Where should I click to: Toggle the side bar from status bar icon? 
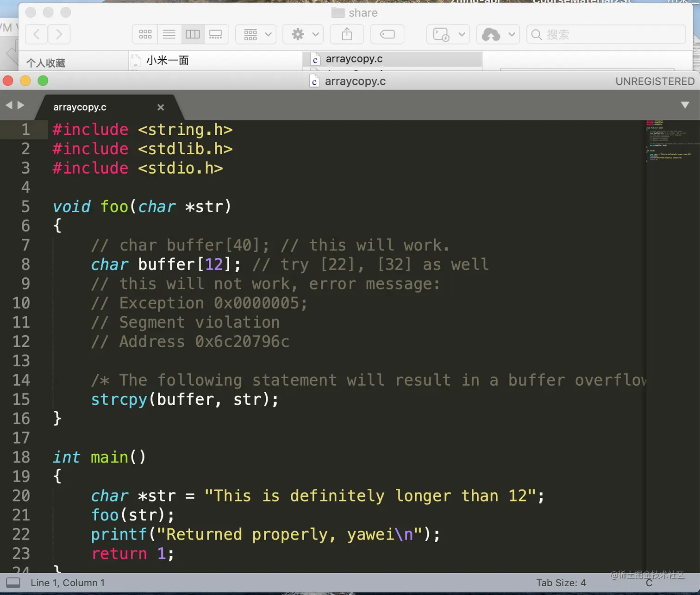pos(13,582)
